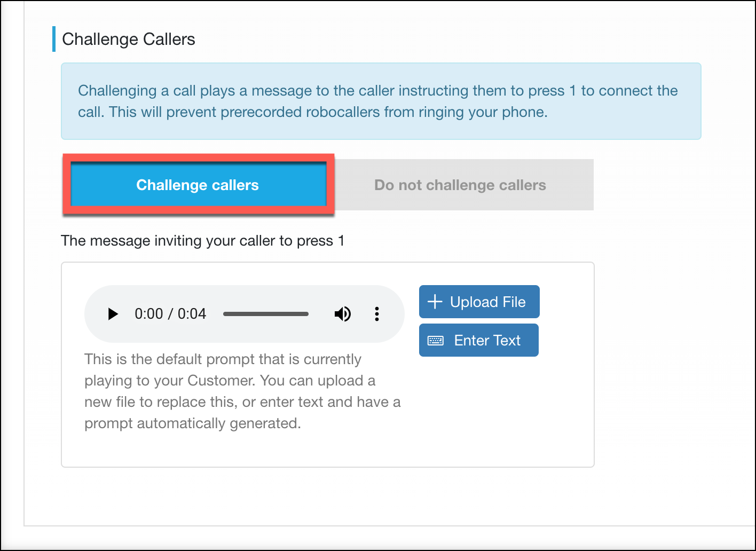756x551 pixels.
Task: Click the default prompt description text
Action: pyautogui.click(x=242, y=391)
